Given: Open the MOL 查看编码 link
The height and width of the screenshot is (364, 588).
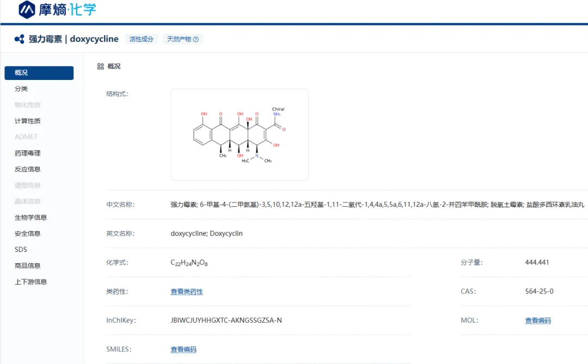Looking at the screenshot, I should (538, 320).
